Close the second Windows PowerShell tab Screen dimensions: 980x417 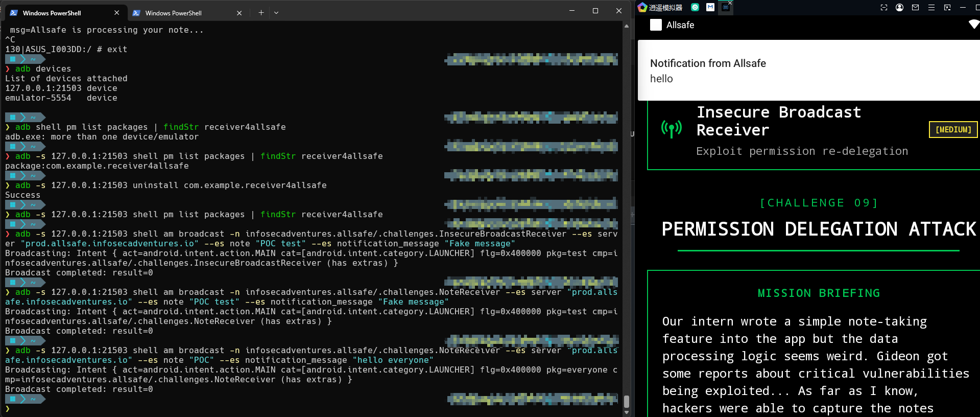click(x=239, y=13)
